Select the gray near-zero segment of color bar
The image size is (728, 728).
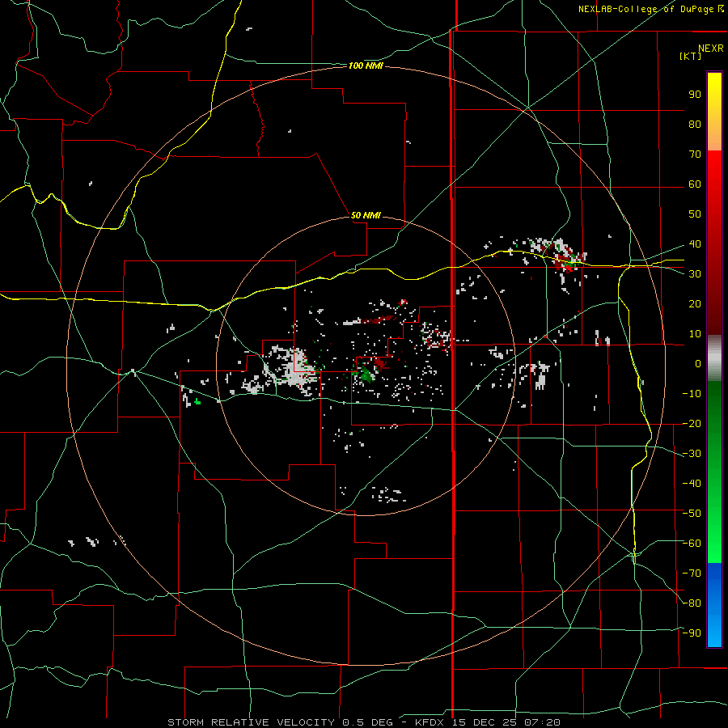click(x=714, y=358)
